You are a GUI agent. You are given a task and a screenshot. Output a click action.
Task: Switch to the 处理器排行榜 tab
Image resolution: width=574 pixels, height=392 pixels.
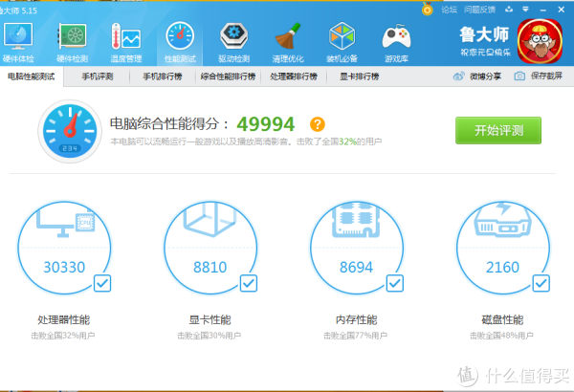(x=294, y=76)
